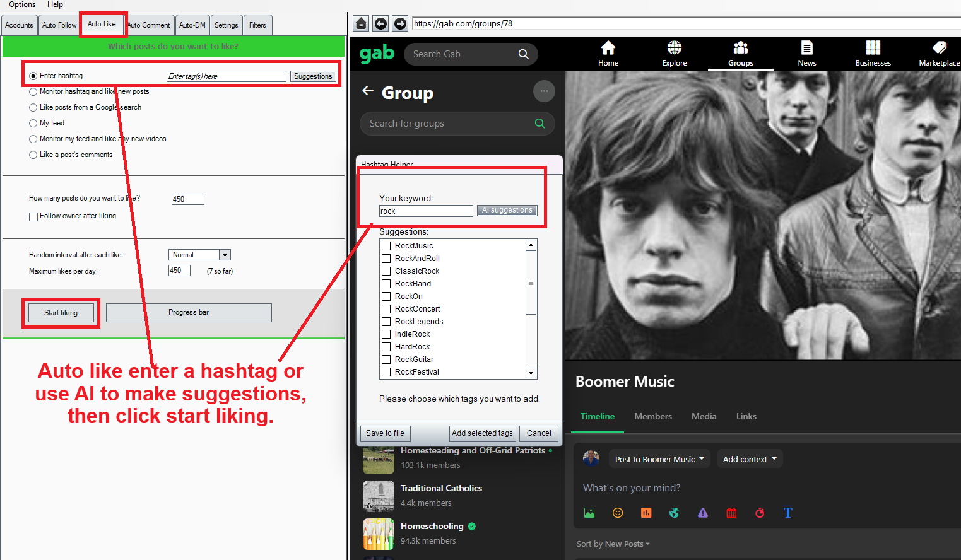Image resolution: width=961 pixels, height=560 pixels.
Task: Toggle rich text editor T icon
Action: tap(788, 513)
